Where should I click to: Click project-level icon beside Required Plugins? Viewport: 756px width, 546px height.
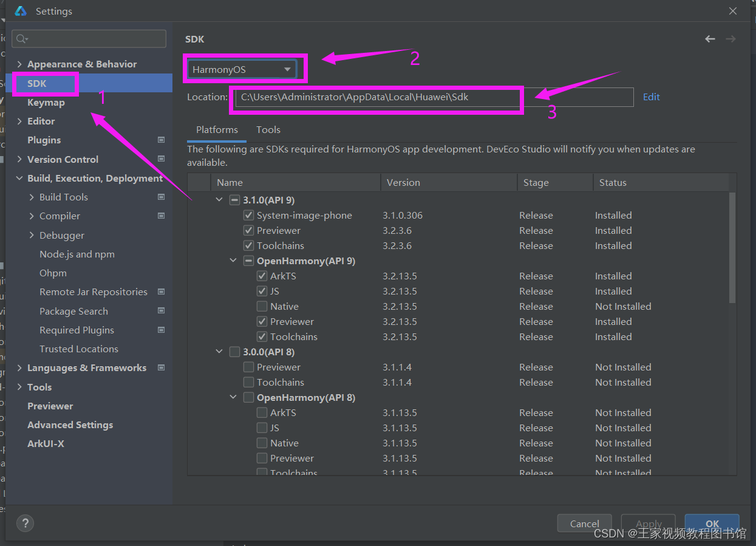(162, 330)
